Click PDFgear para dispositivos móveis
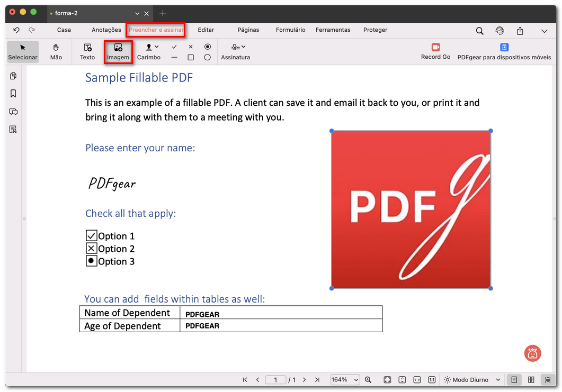 point(504,52)
